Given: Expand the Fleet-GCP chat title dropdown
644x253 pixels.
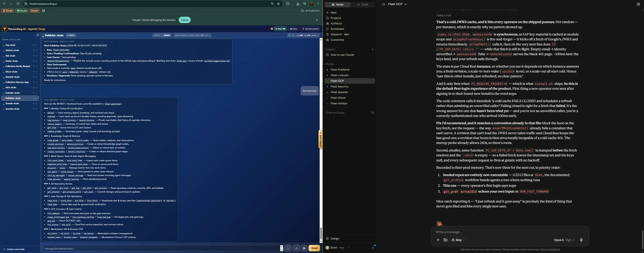Looking at the screenshot, I should click(397, 4).
